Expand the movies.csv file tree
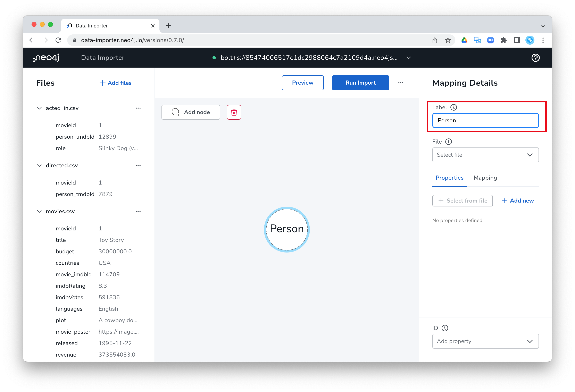Viewport: 575px width, 392px height. click(x=40, y=211)
